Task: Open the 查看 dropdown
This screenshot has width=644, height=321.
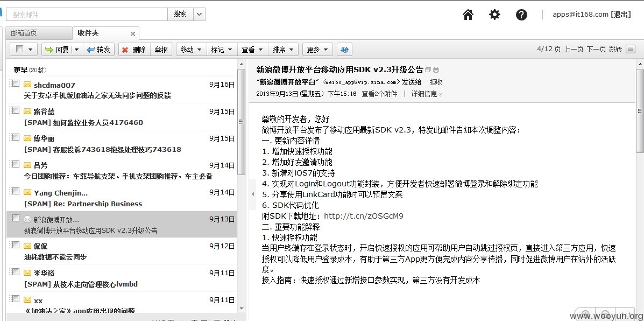Action: (252, 50)
